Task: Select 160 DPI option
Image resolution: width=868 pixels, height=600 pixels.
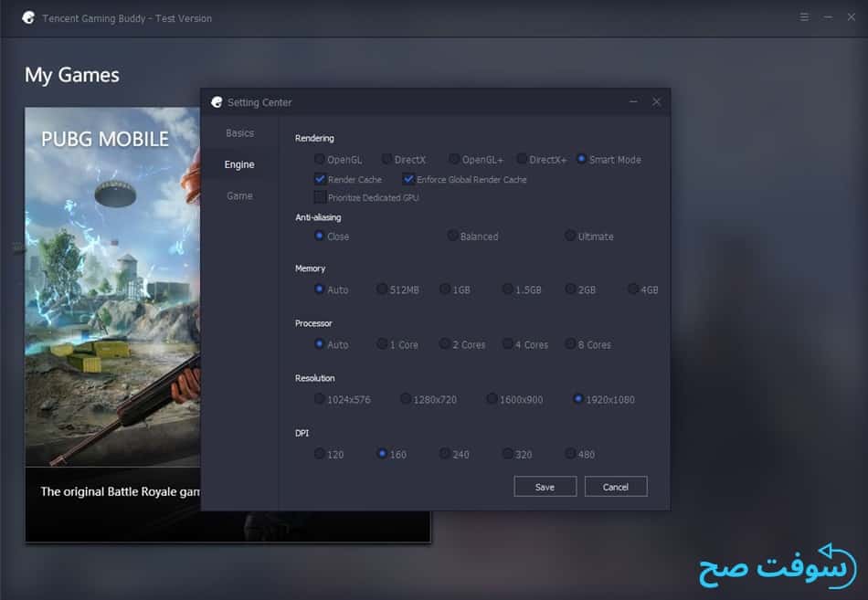Action: click(x=382, y=453)
